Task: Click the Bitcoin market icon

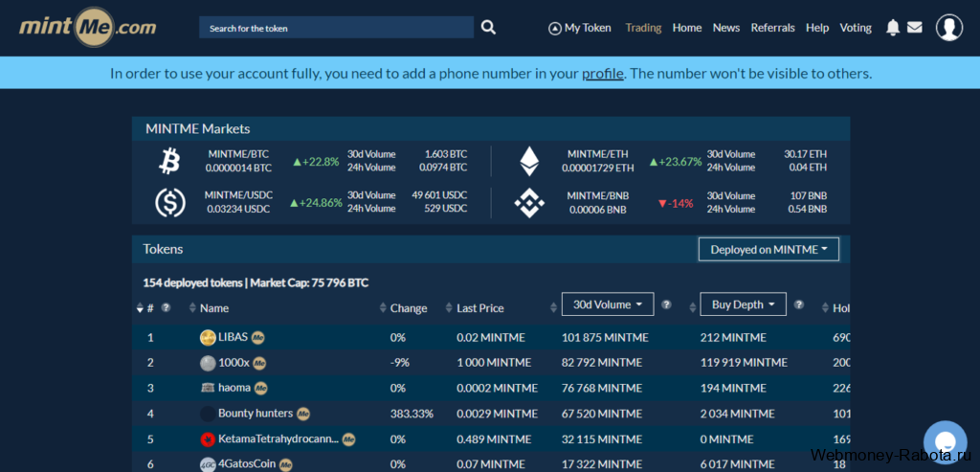Action: coord(169,161)
